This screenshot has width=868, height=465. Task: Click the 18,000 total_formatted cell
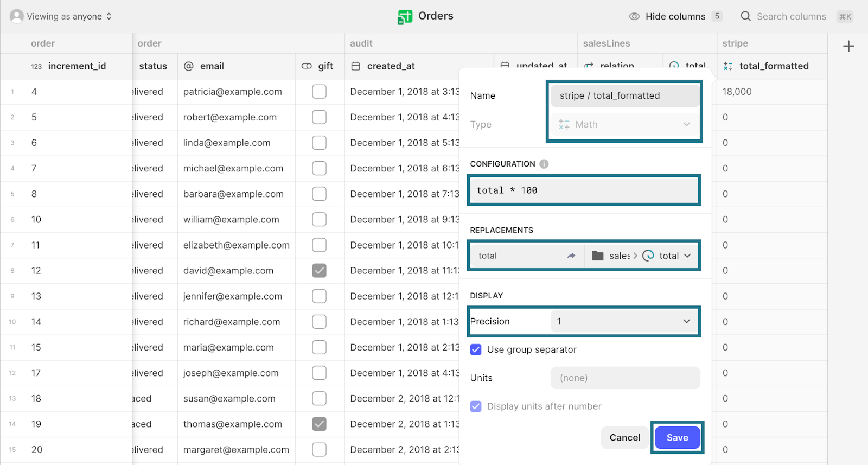click(772, 92)
